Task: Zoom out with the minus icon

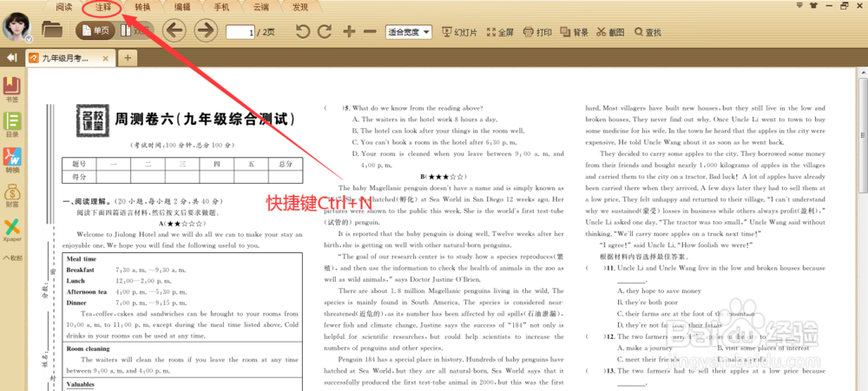Action: click(x=370, y=31)
